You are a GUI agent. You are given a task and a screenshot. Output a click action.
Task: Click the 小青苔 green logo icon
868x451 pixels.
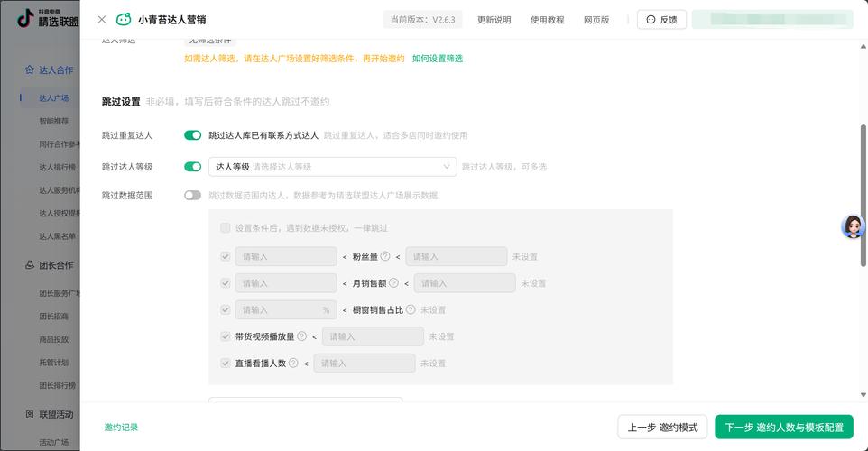(x=124, y=19)
